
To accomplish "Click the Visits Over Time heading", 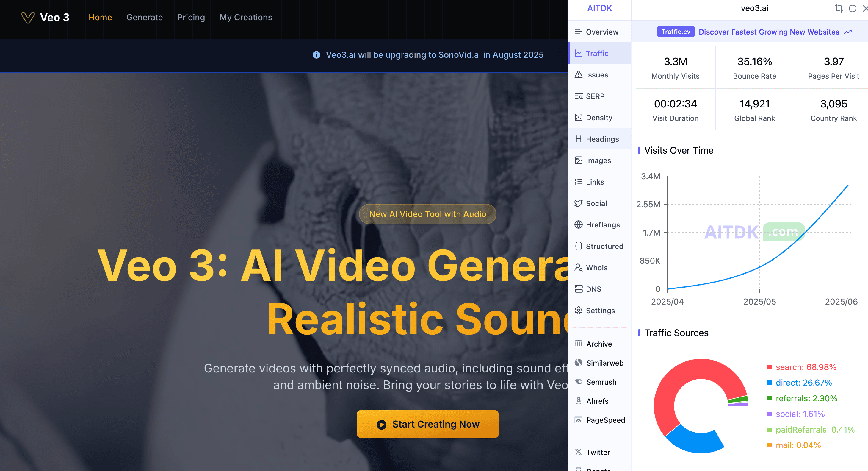I will [x=679, y=150].
